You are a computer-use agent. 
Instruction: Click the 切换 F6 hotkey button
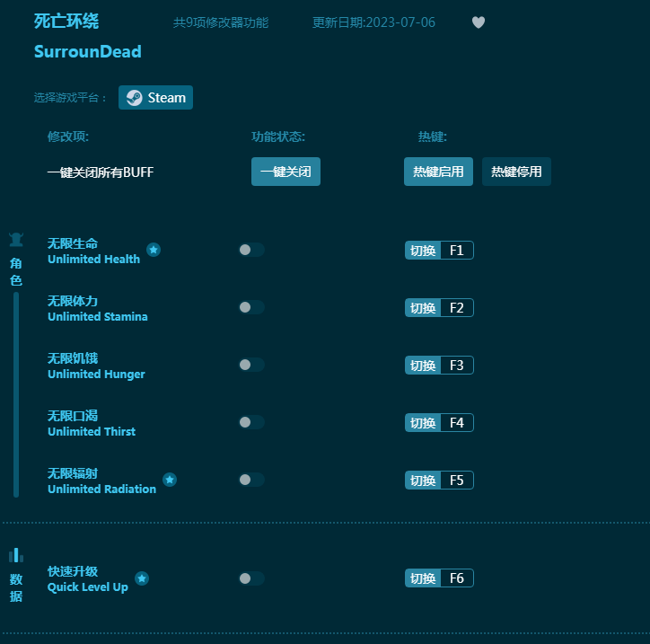(439, 578)
